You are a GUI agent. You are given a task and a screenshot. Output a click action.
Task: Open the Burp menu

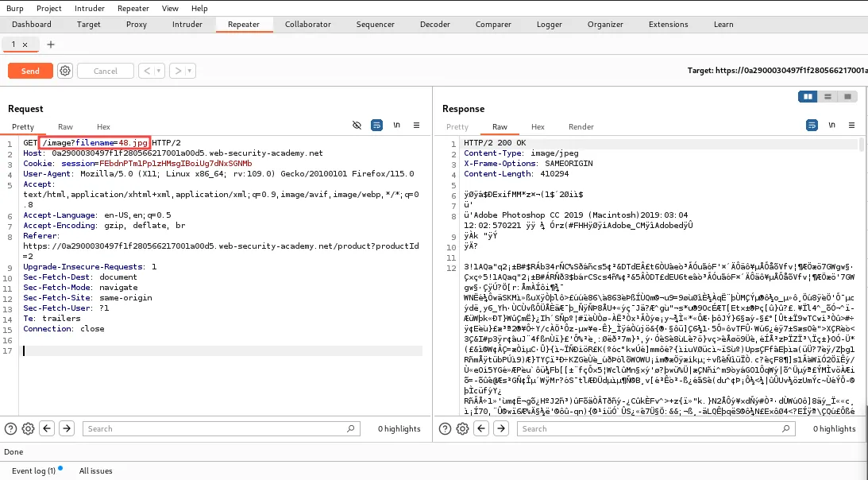[x=15, y=8]
